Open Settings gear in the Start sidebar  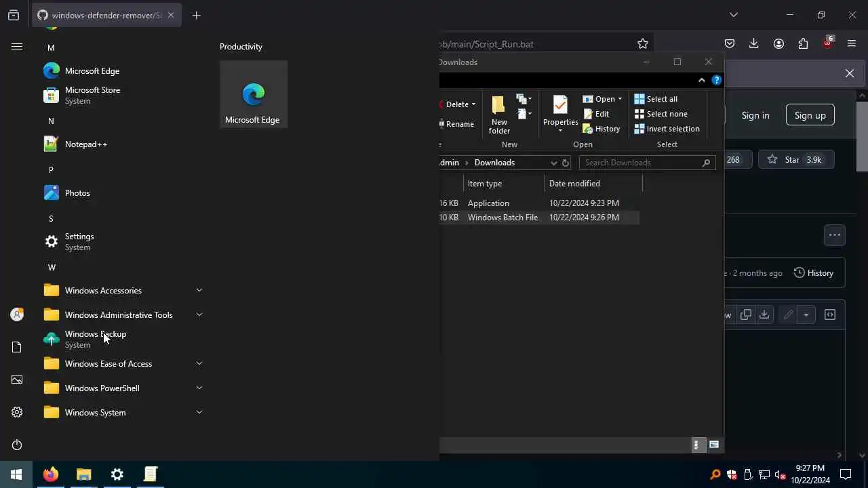point(17,412)
